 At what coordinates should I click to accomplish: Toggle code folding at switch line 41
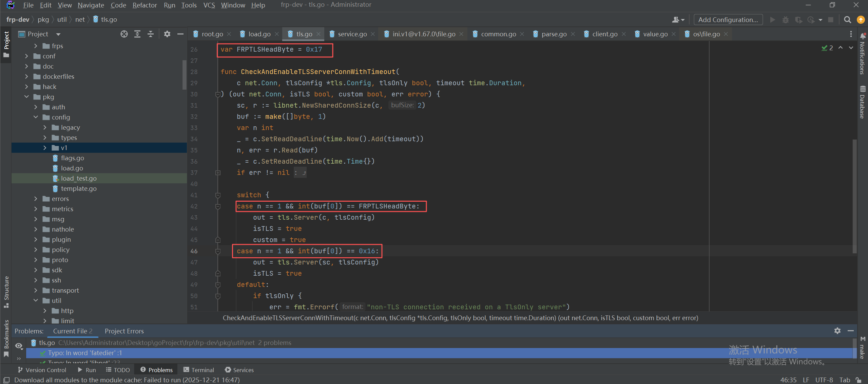[218, 195]
